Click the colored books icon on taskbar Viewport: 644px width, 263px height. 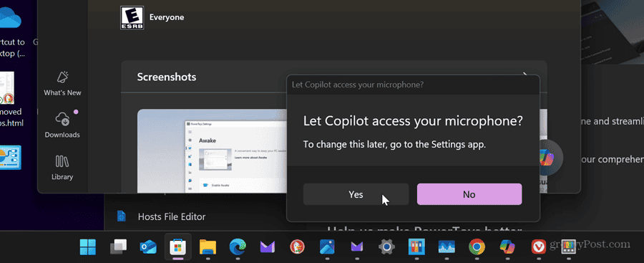(416, 247)
